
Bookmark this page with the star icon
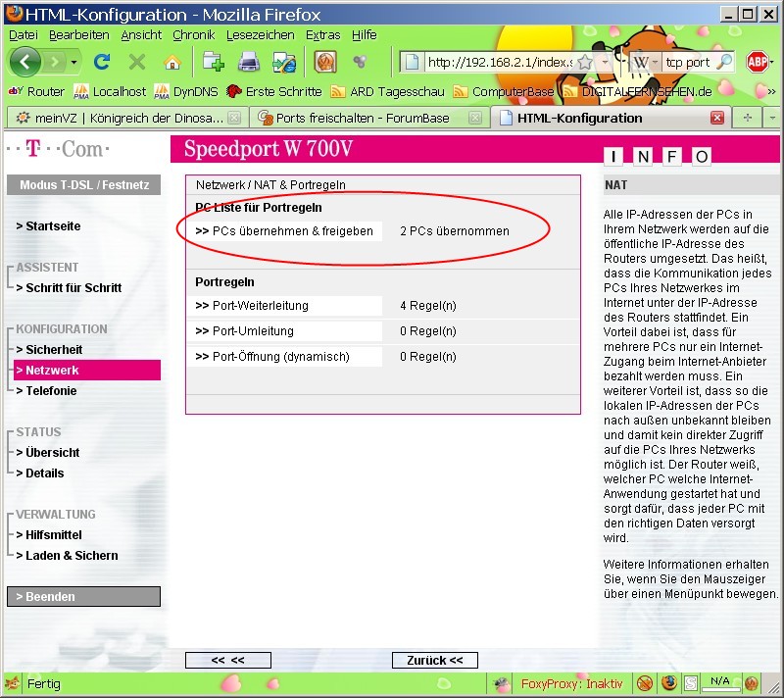tap(584, 63)
